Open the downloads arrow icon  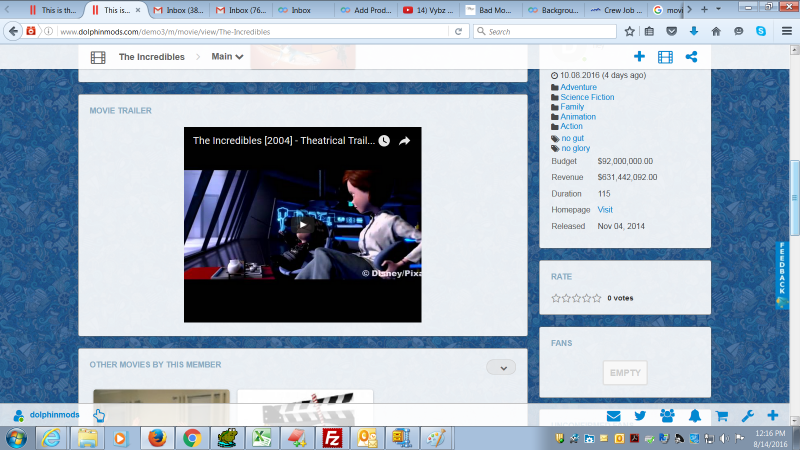click(694, 32)
